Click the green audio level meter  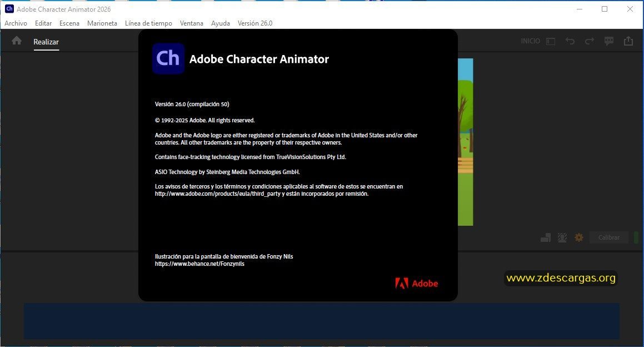(x=636, y=237)
